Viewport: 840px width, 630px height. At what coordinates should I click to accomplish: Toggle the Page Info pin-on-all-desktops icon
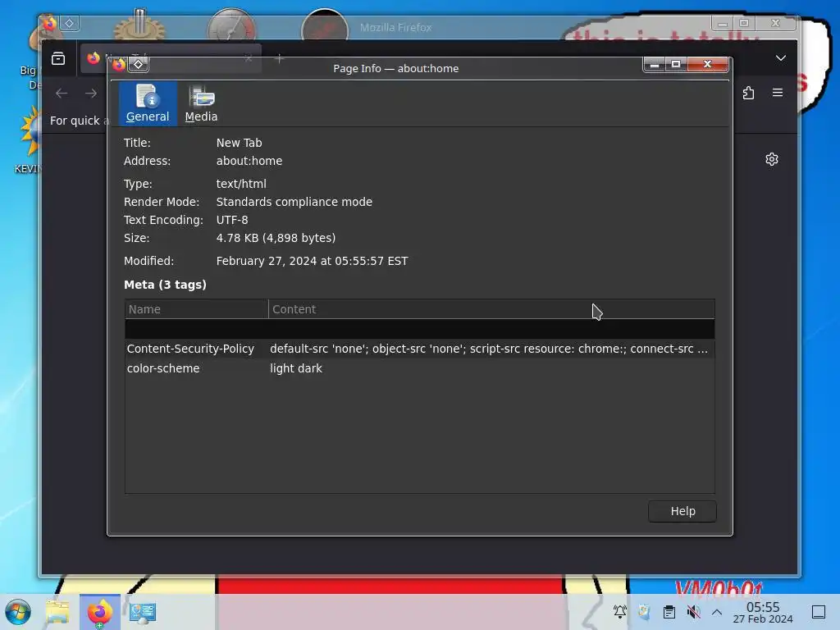(138, 65)
